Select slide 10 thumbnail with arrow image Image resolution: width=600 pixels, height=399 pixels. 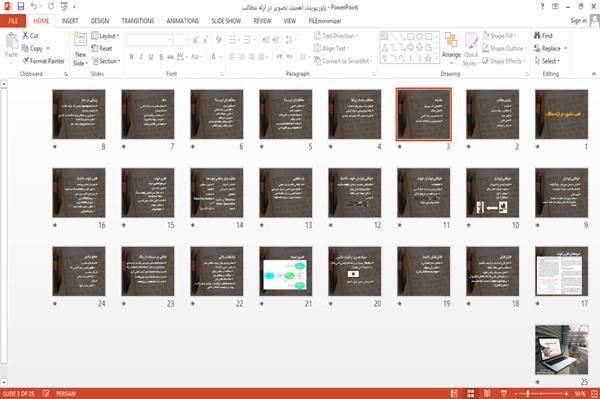tap(492, 192)
